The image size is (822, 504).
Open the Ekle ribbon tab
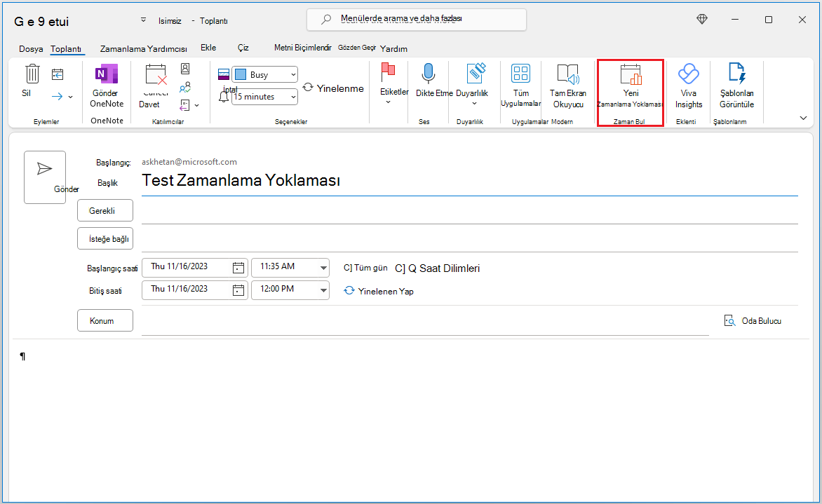click(x=208, y=48)
